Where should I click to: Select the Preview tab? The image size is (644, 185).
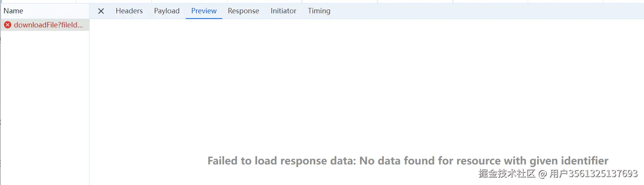pyautogui.click(x=204, y=11)
